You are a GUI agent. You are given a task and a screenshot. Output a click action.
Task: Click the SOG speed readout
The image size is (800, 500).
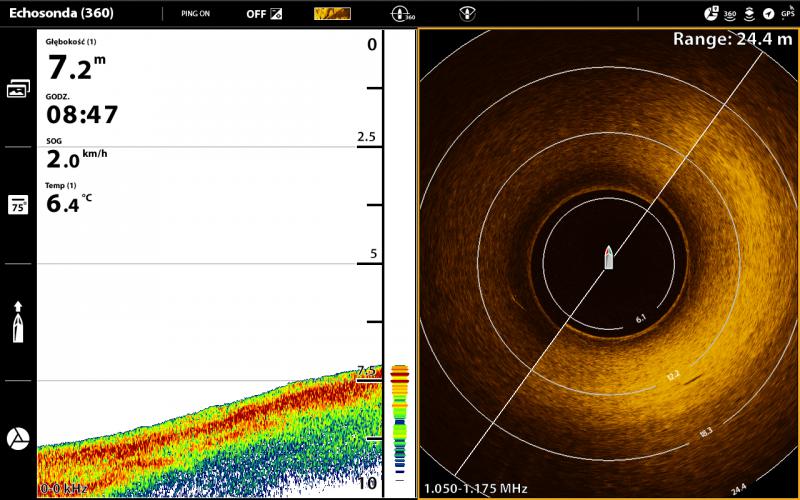(73, 158)
